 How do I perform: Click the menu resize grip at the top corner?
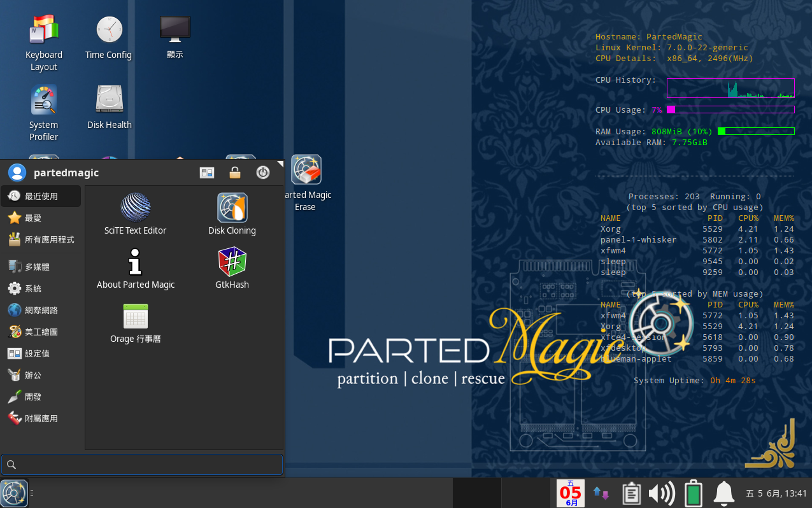[280, 164]
